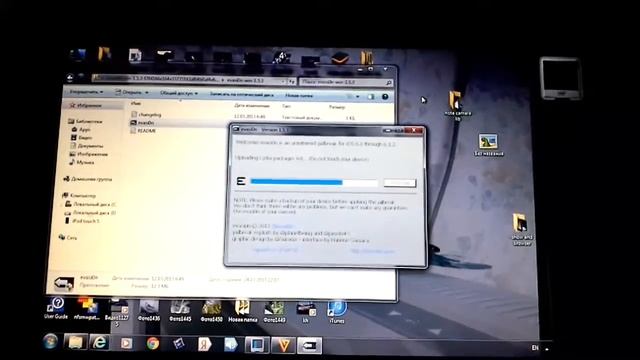Select the first Локальный диск in sidebar
Screen dimensions: 640x360
90,204
